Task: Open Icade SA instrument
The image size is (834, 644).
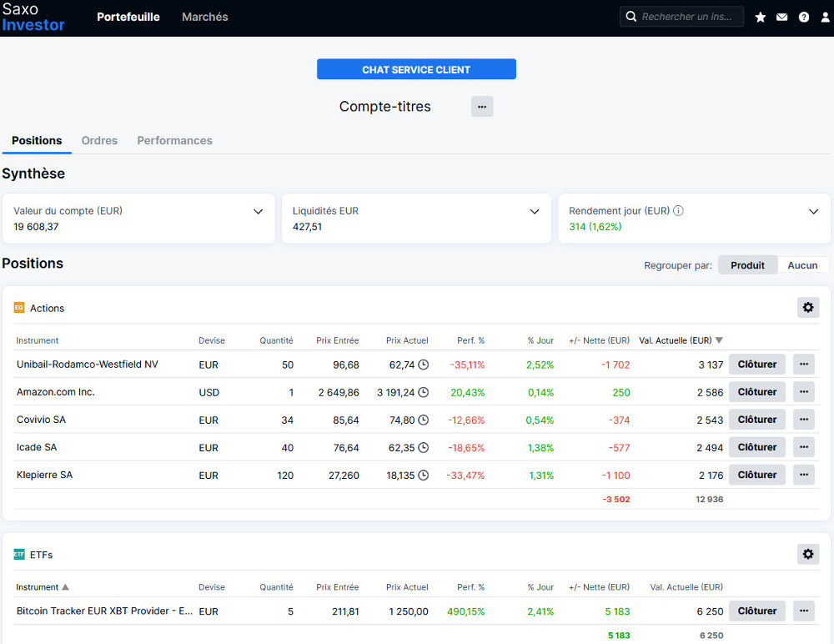Action: 36,448
